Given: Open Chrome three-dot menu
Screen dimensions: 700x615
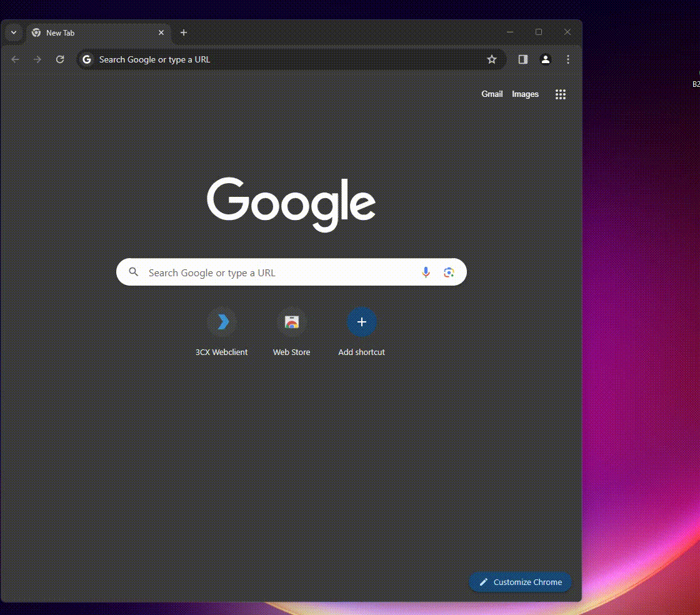Looking at the screenshot, I should [568, 59].
